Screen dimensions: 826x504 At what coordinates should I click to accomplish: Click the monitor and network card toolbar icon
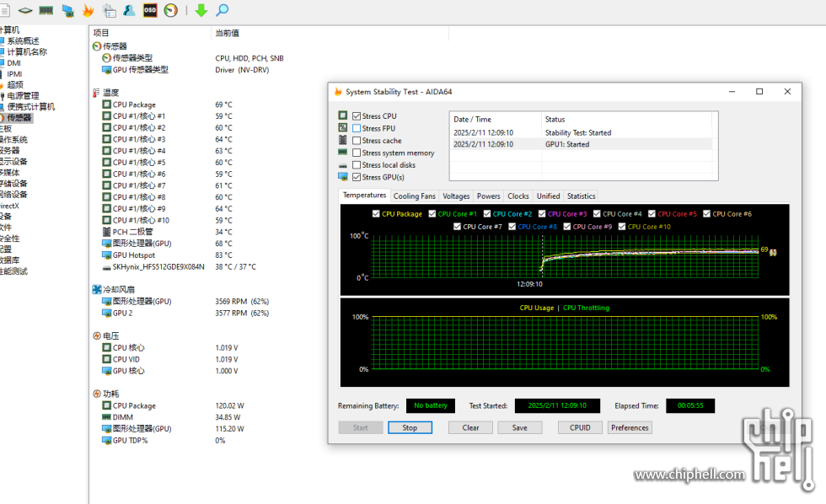pyautogui.click(x=67, y=10)
